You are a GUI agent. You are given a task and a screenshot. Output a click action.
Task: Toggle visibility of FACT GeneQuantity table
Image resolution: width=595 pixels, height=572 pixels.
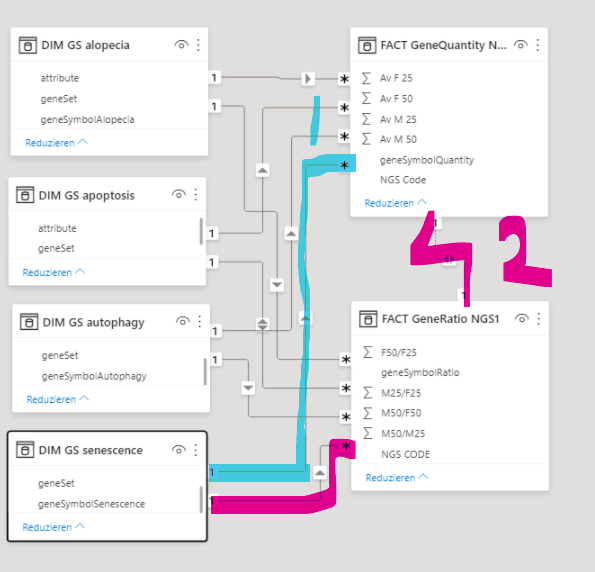coord(521,45)
